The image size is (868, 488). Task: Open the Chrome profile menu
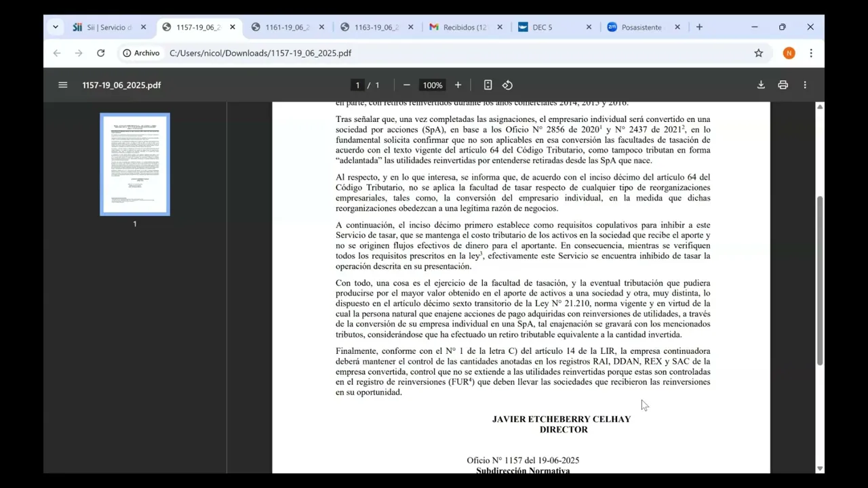[x=789, y=53]
